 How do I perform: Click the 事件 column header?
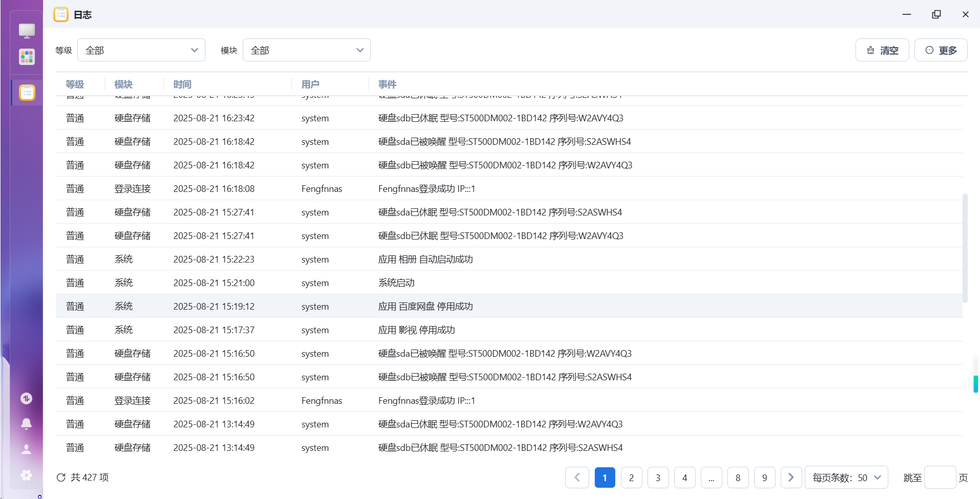[387, 84]
